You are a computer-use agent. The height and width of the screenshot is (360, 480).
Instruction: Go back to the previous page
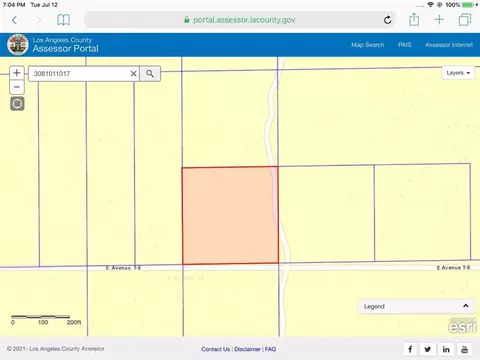[14, 20]
